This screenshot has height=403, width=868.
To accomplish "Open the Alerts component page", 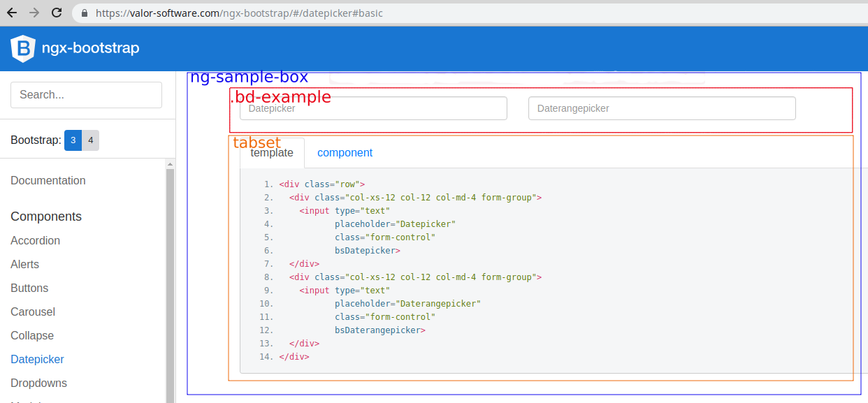I will pos(24,264).
